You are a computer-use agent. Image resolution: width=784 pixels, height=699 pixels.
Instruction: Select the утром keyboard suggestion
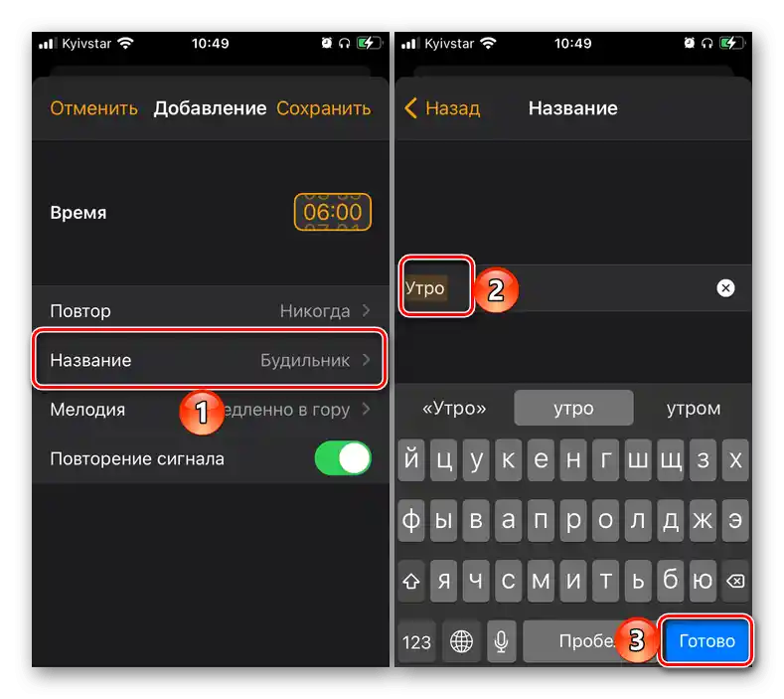click(694, 409)
